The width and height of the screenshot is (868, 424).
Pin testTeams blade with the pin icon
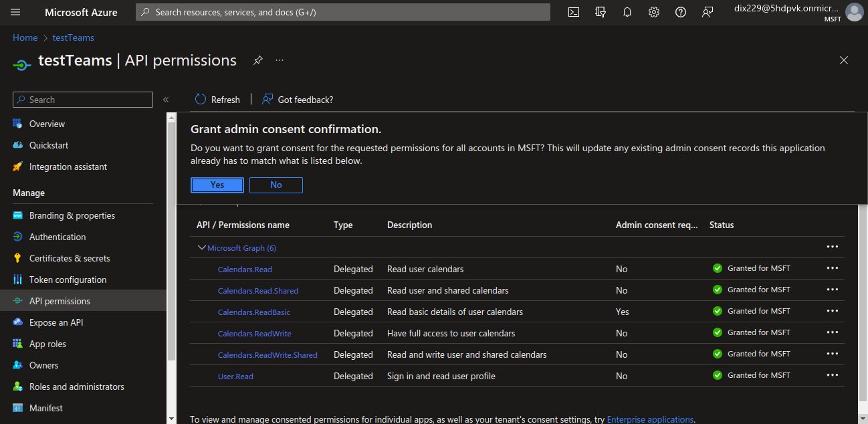click(x=258, y=60)
